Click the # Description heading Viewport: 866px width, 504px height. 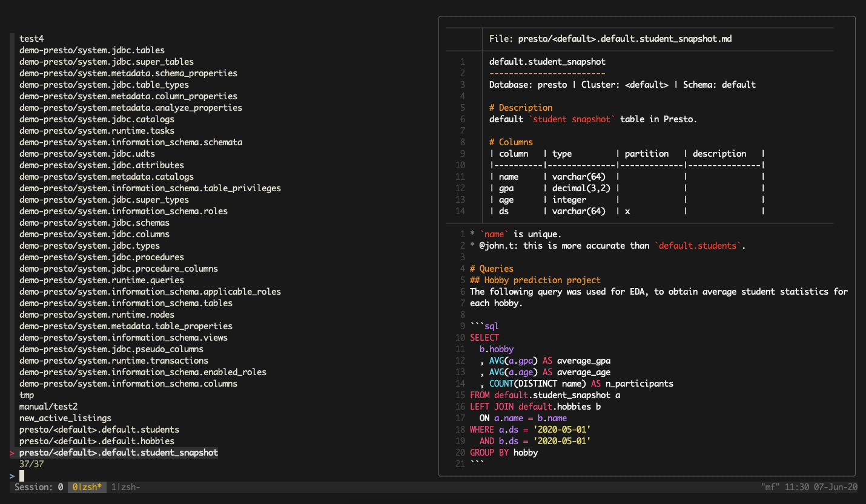pos(521,108)
